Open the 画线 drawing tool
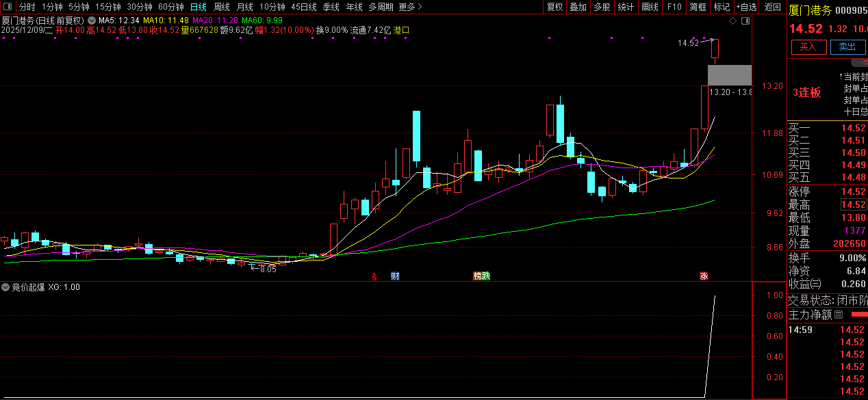Image resolution: width=868 pixels, height=400 pixels. [x=650, y=7]
